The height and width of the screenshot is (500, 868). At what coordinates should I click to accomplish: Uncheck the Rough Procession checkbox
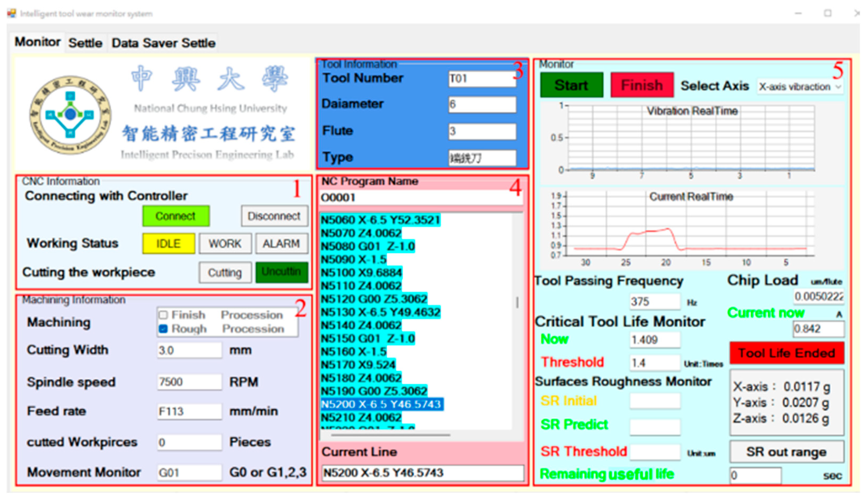coord(163,329)
